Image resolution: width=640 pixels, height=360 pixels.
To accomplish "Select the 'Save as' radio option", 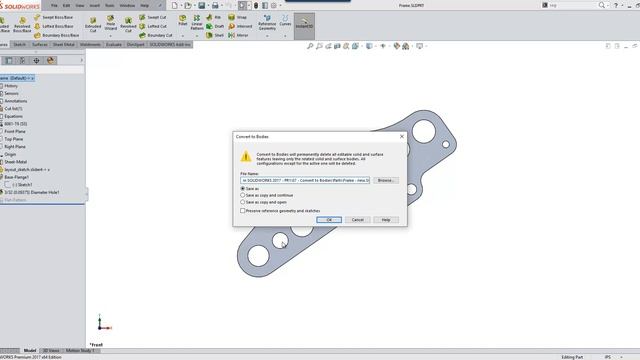I will click(x=249, y=189).
